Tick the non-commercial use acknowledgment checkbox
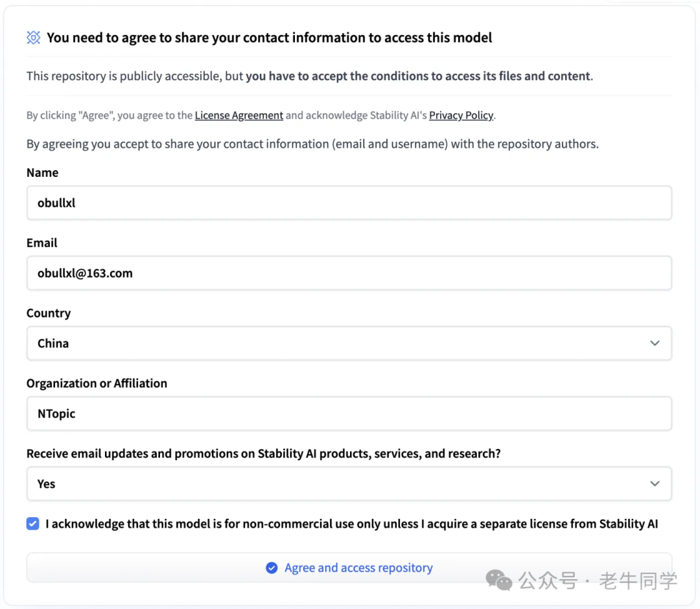 coord(33,524)
